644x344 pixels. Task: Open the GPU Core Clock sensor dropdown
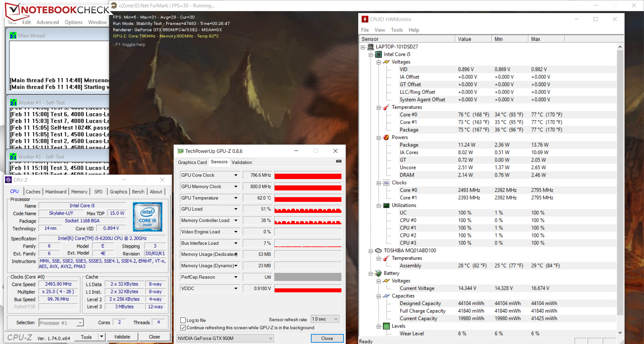[236, 175]
